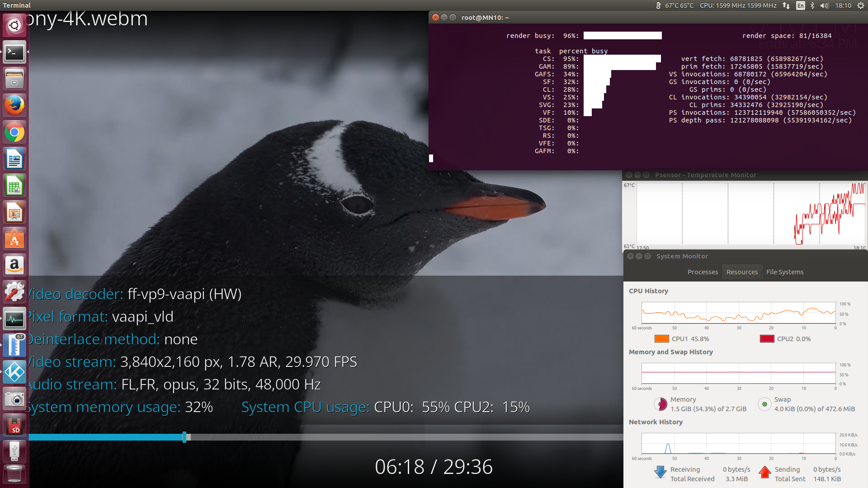Image resolution: width=868 pixels, height=488 pixels.
Task: Switch to the File Systems tab
Action: coord(785,272)
